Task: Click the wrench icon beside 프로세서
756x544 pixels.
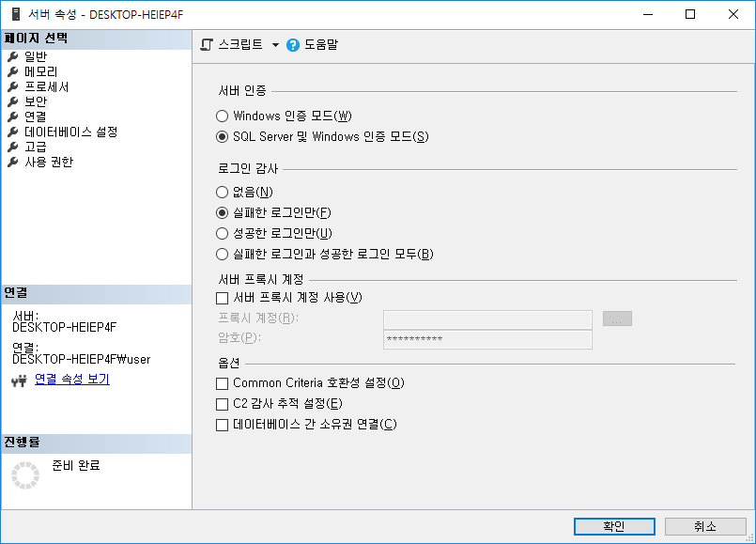Action: (12, 86)
